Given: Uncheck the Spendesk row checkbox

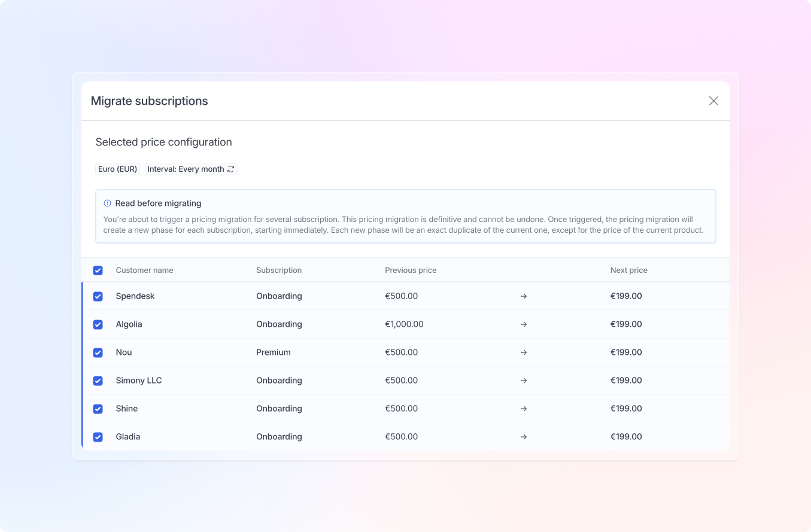Looking at the screenshot, I should click(98, 296).
